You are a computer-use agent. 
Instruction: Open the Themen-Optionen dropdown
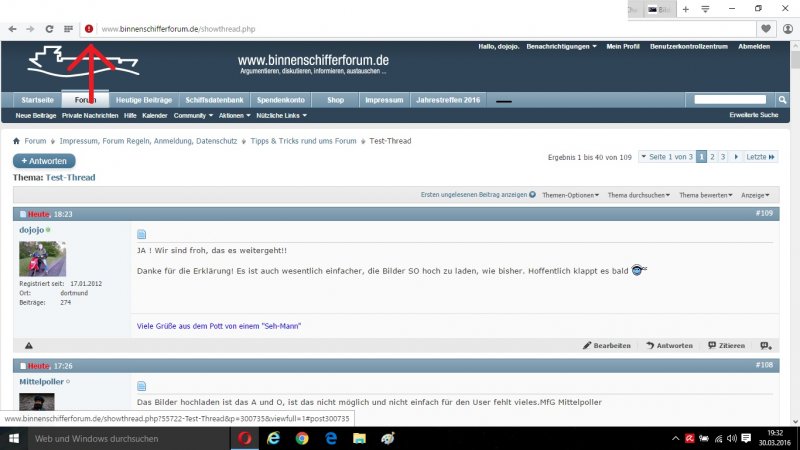coord(570,195)
